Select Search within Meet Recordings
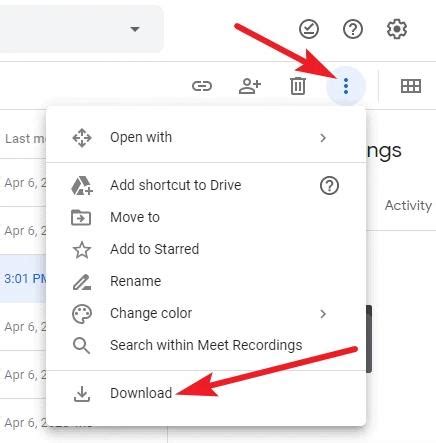This screenshot has width=436, height=443. tap(206, 345)
